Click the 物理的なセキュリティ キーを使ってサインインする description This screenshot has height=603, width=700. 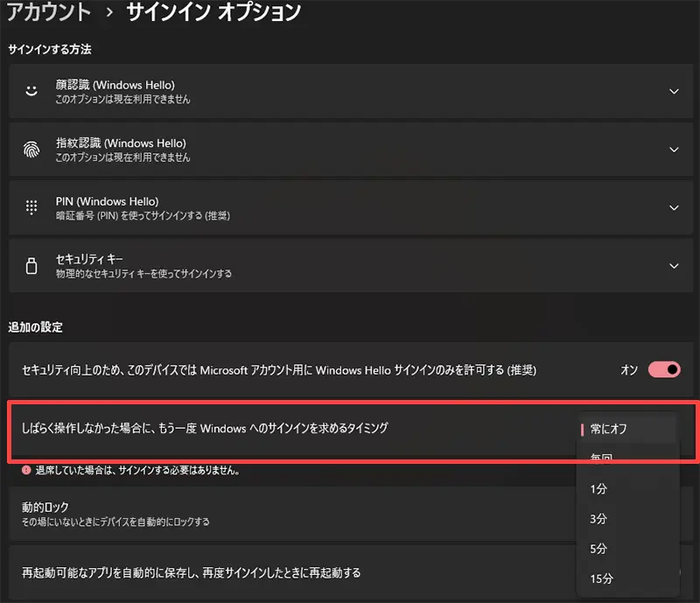click(x=143, y=273)
